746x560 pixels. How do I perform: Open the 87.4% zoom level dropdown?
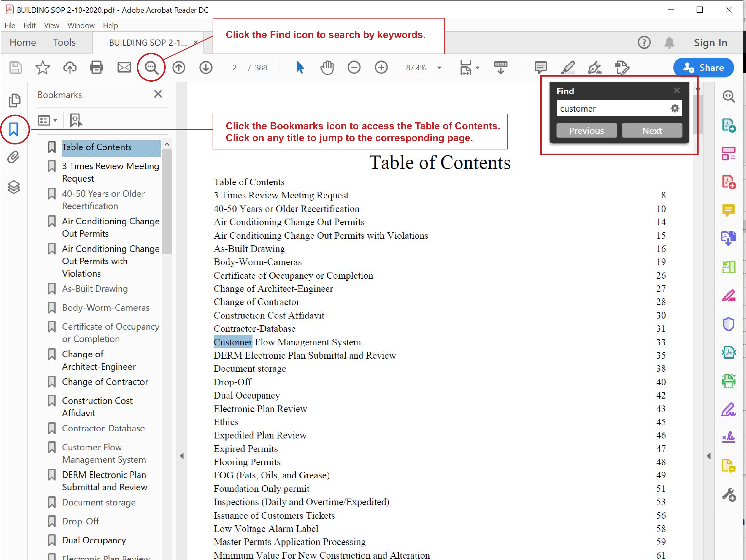[x=439, y=68]
